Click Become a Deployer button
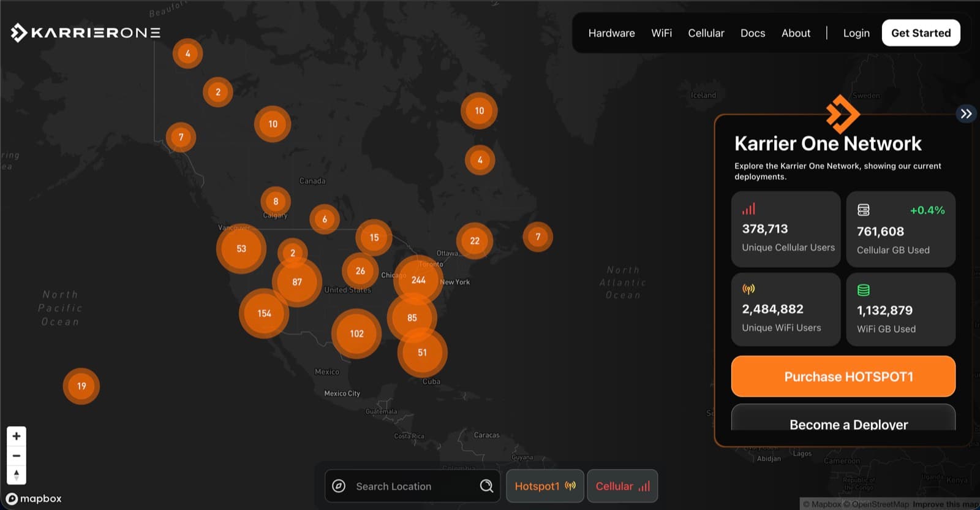 pyautogui.click(x=843, y=418)
